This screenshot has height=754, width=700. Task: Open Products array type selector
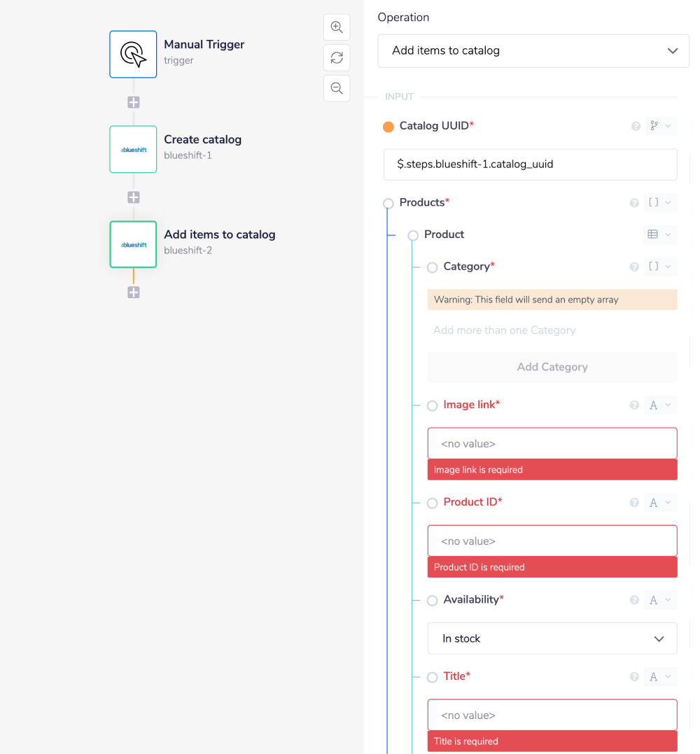659,203
